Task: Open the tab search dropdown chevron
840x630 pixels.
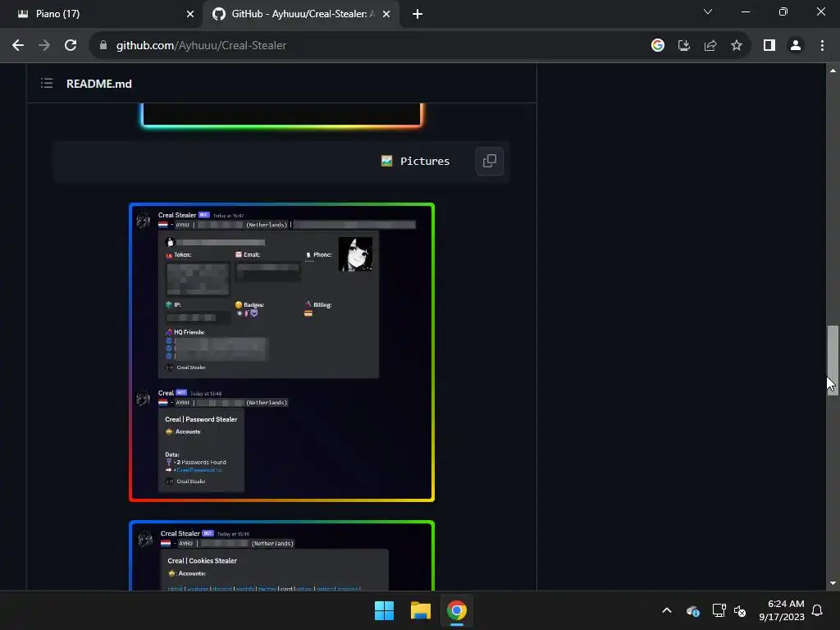Action: pyautogui.click(x=708, y=11)
